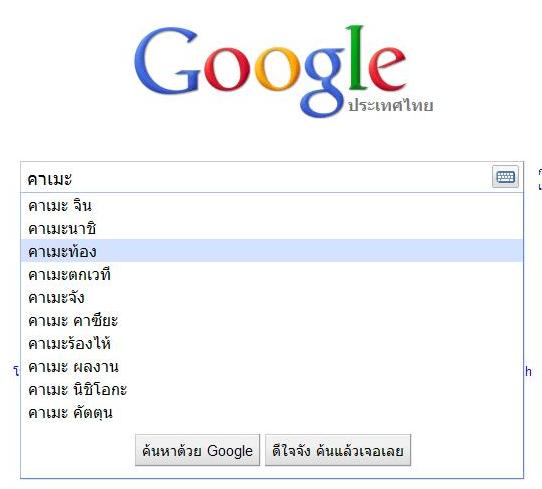Select suggestion คาเมะ จิน
Viewport: 542px width, 489px height.
click(272, 206)
